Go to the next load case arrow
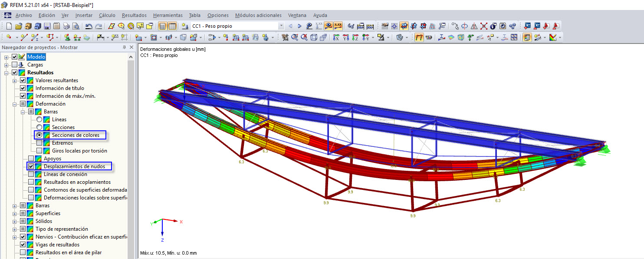 coord(299,26)
